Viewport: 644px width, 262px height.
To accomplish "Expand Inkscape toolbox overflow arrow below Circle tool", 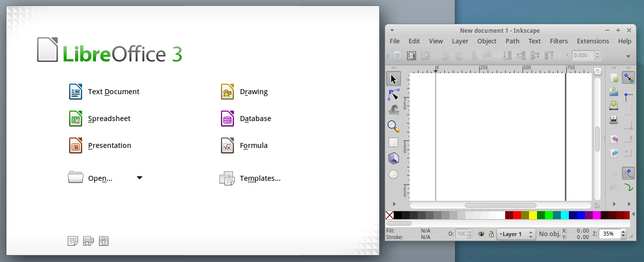I will point(394,204).
